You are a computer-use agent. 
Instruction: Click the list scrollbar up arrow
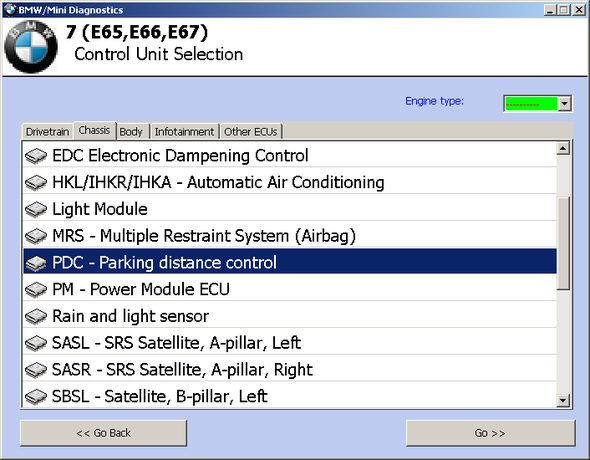563,149
